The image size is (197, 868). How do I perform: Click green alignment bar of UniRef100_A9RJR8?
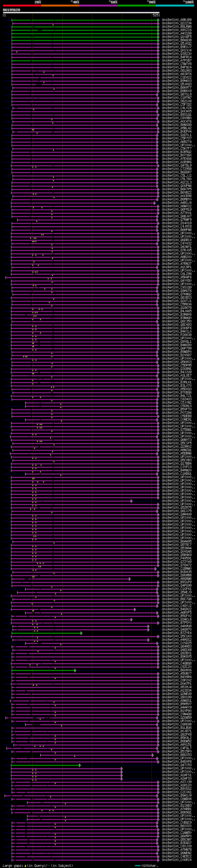coord(85,20)
